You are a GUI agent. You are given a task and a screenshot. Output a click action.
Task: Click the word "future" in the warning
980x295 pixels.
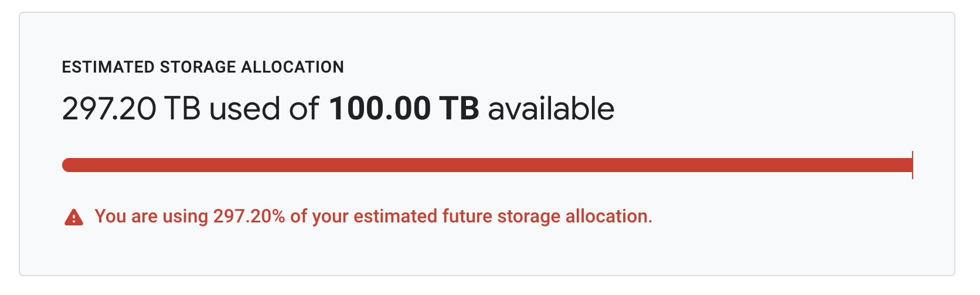tap(467, 217)
